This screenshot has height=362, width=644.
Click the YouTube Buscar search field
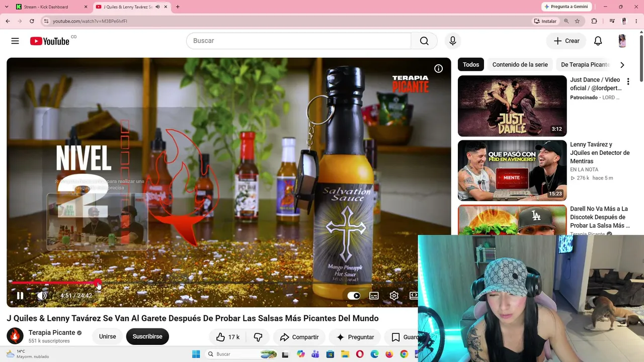point(299,41)
